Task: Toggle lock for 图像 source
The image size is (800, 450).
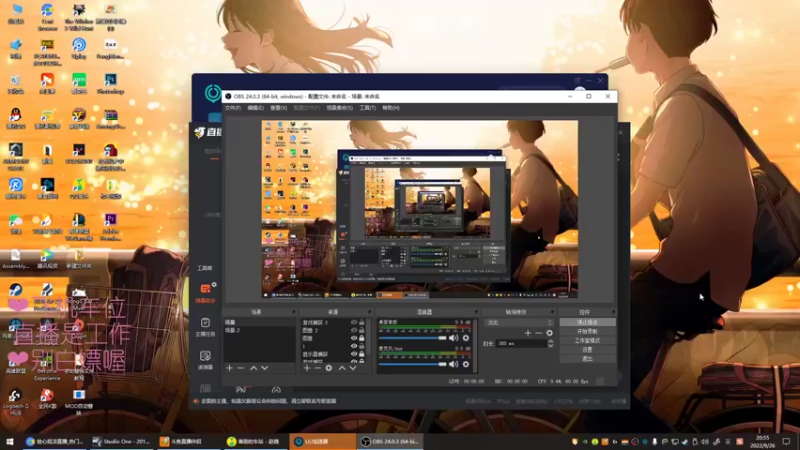Action: 362,338
